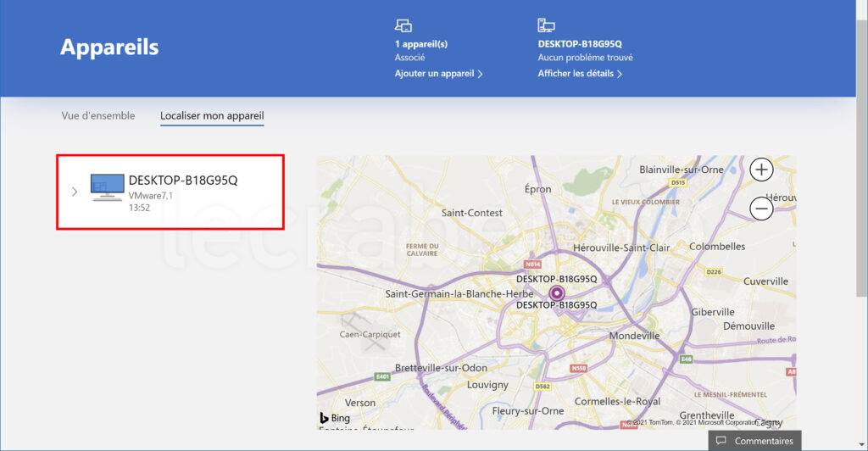Open the Commentaires feedback button
This screenshot has width=868, height=451.
coord(754,441)
